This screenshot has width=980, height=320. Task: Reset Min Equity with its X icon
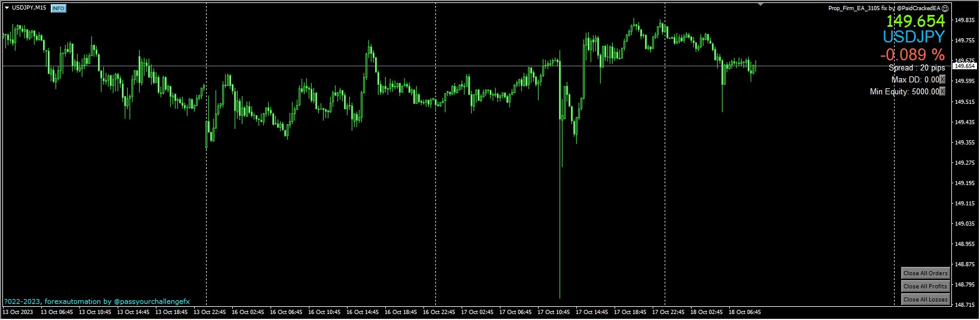tap(942, 91)
